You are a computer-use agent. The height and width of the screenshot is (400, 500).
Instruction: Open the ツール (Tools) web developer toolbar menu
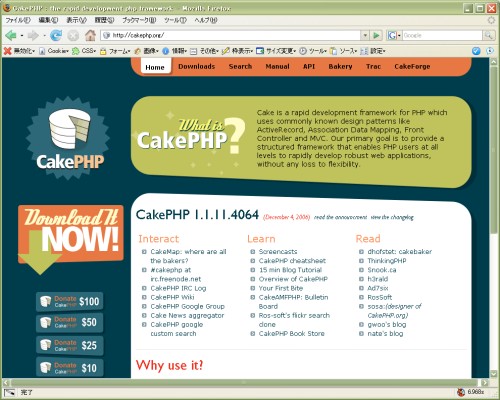pos(313,51)
